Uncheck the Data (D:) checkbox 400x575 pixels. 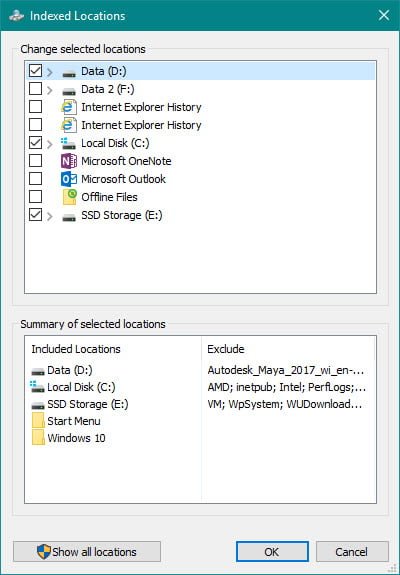pyautogui.click(x=35, y=70)
